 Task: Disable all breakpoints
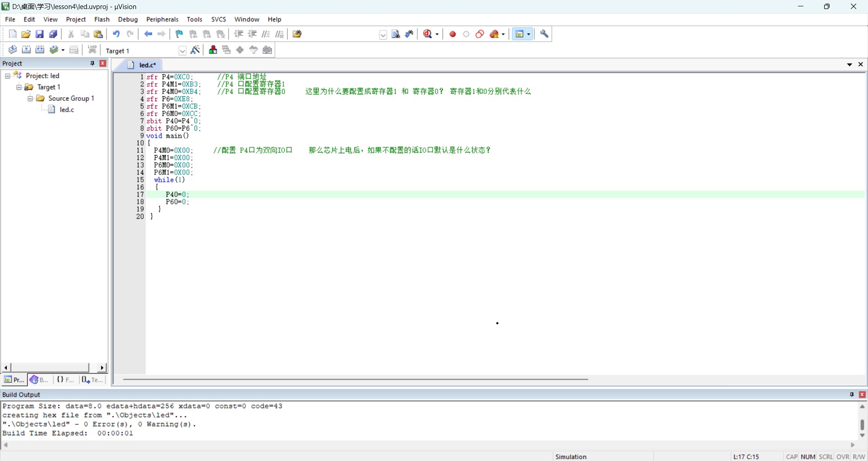pos(480,34)
